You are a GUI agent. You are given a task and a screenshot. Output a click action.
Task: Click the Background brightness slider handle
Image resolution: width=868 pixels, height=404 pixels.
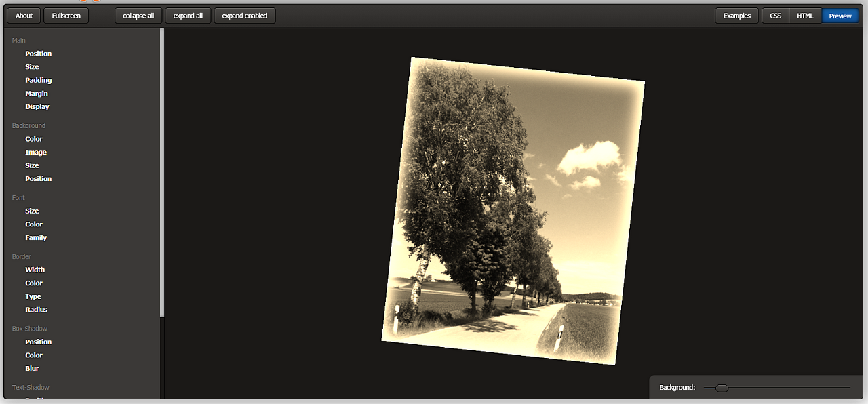[722, 388]
